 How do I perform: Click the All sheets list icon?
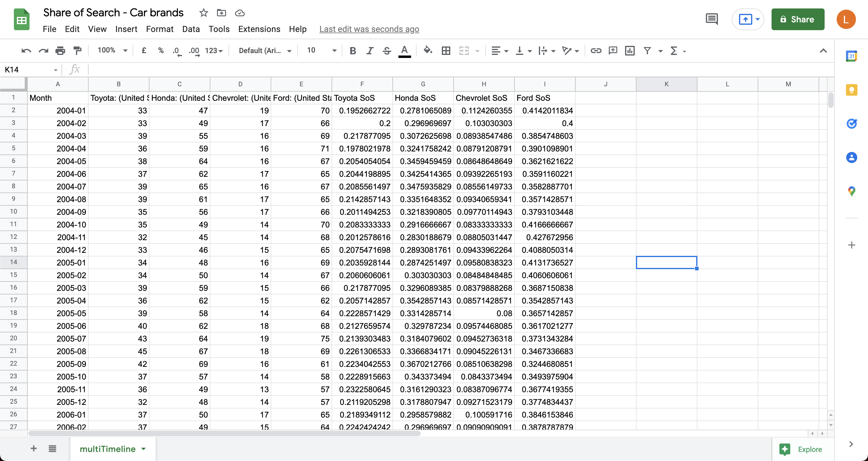point(52,449)
